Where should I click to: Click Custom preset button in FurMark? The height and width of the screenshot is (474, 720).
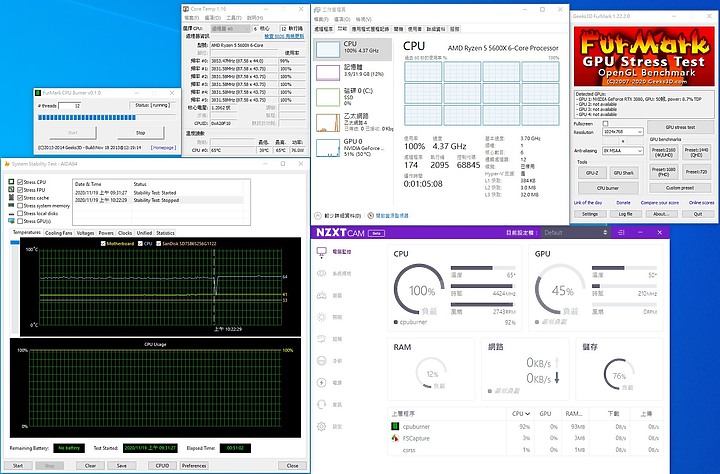[680, 188]
